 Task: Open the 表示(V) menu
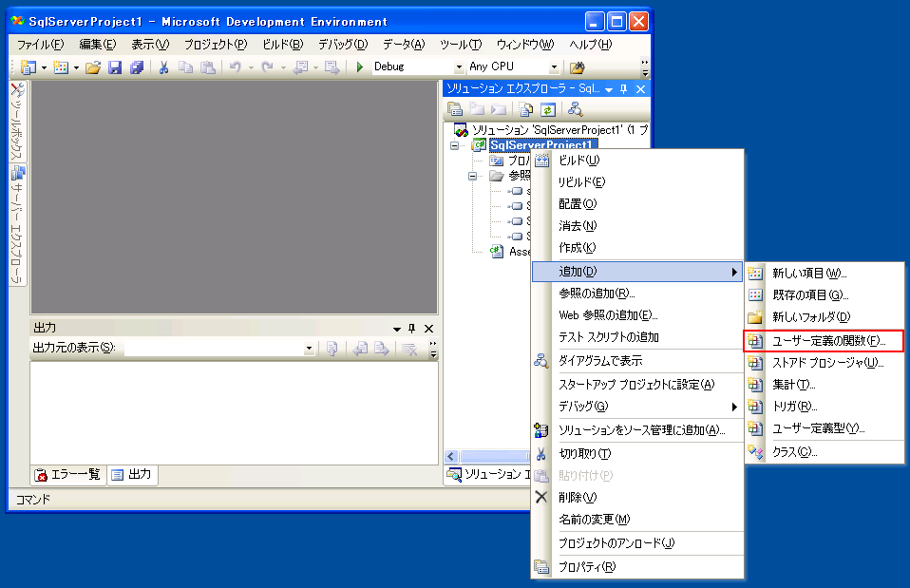150,45
